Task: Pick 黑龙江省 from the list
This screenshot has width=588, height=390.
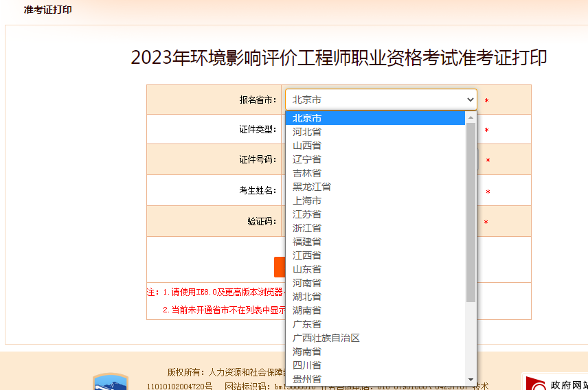Action: pos(375,187)
